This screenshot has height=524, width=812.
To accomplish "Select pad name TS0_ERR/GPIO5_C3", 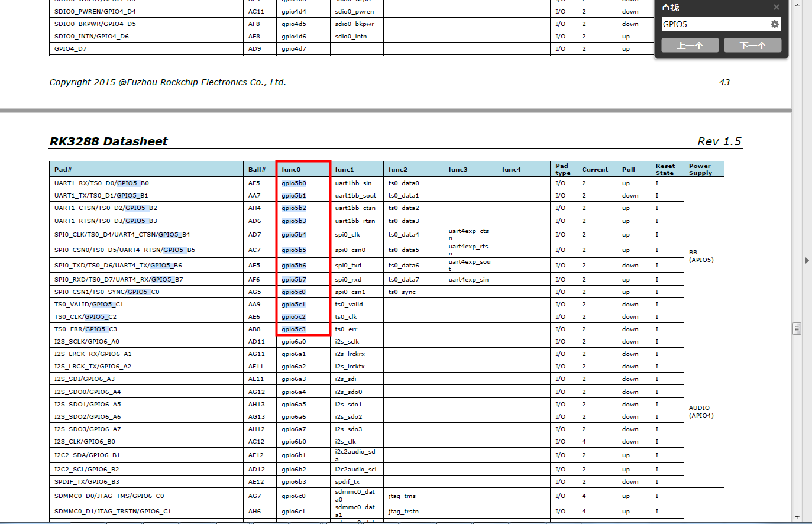I will click(x=86, y=329).
